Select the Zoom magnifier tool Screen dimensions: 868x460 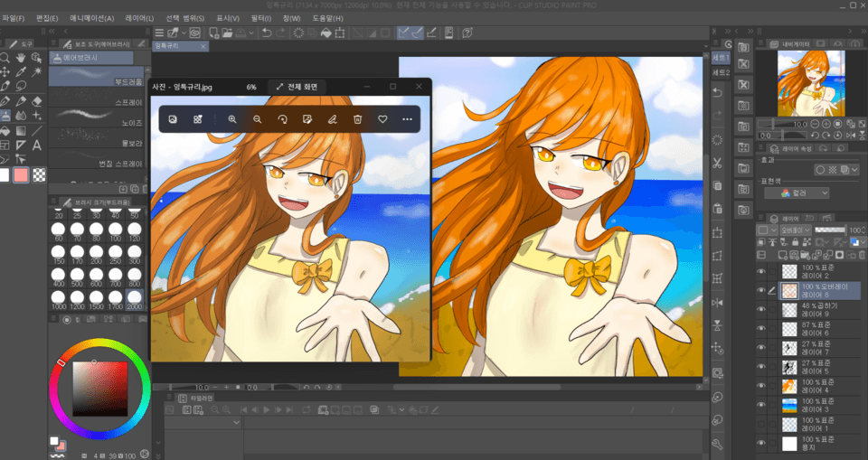pos(5,58)
